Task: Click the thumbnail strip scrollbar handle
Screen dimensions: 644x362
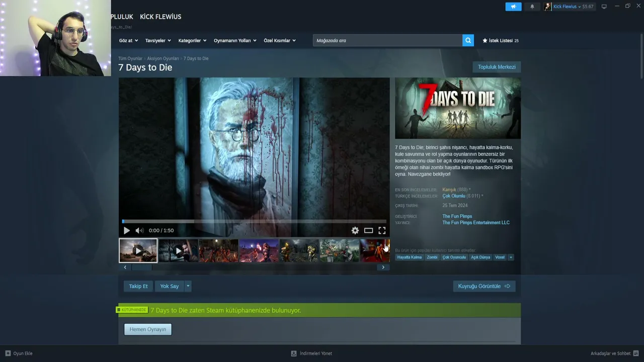Action: 142,267
